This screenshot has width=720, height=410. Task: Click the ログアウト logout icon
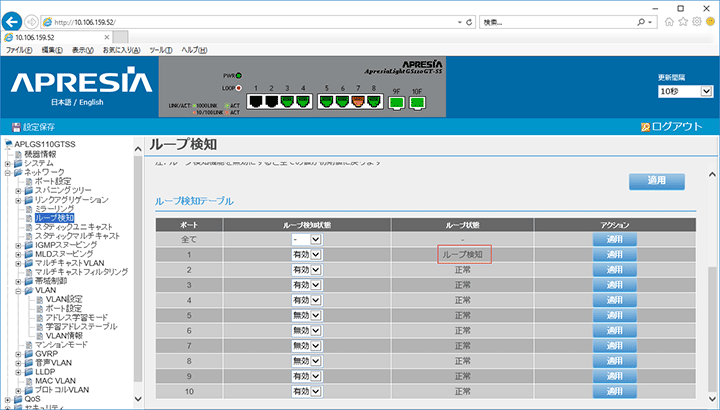[645, 127]
